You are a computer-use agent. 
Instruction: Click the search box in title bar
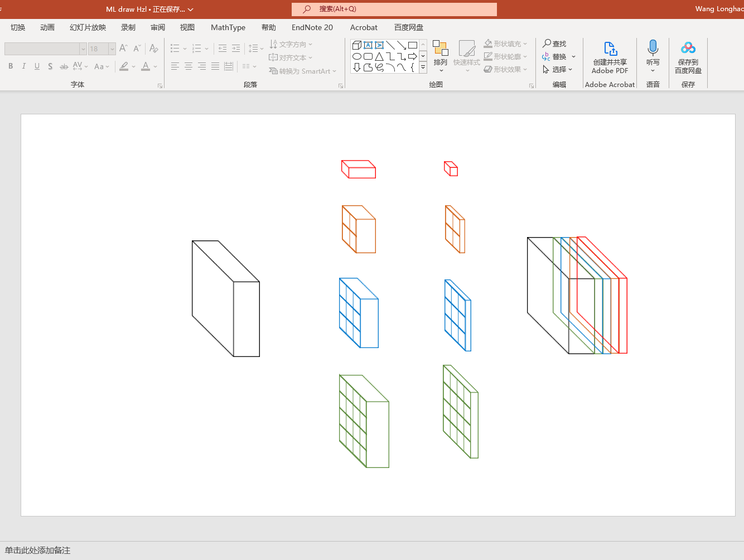pyautogui.click(x=394, y=9)
